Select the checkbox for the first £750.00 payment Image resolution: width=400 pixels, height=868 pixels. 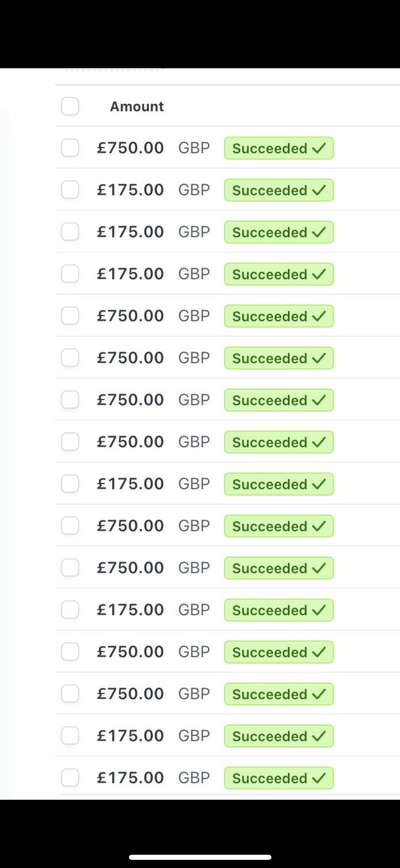pos(70,148)
